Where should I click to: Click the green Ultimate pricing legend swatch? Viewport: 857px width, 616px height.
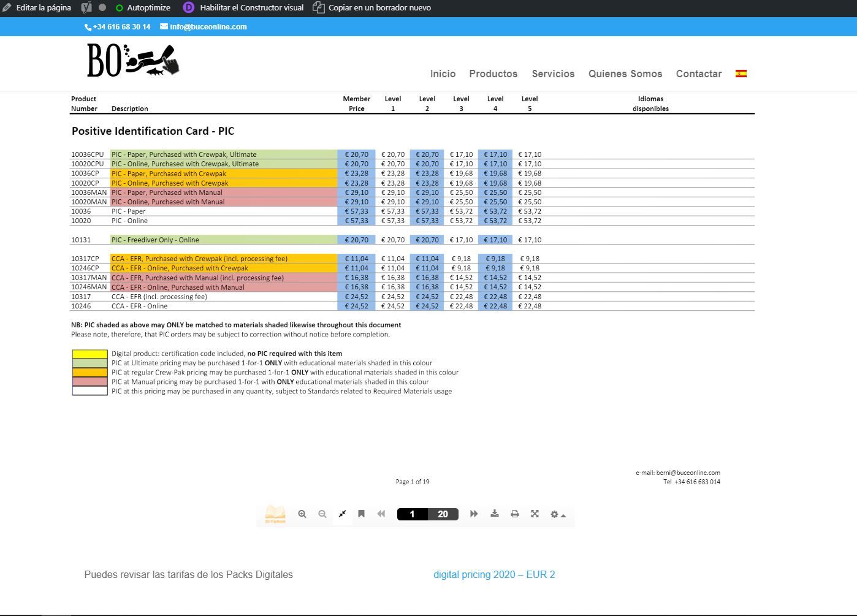click(90, 363)
